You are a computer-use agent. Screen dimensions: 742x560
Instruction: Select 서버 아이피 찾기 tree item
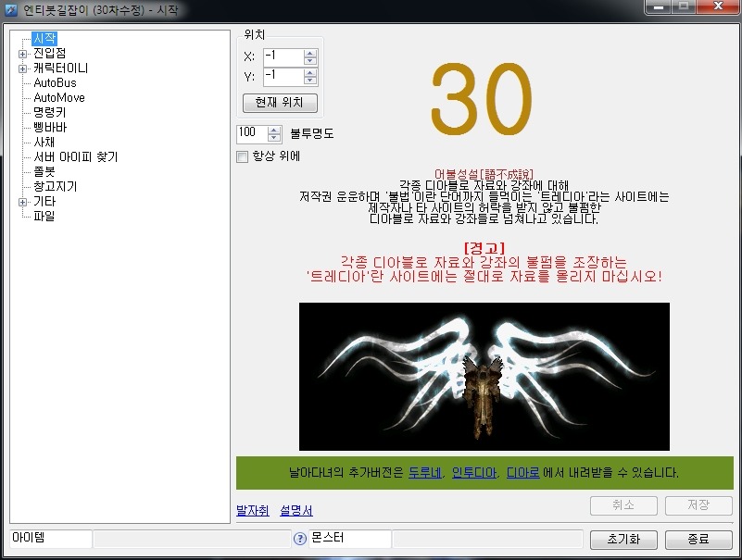pos(76,157)
